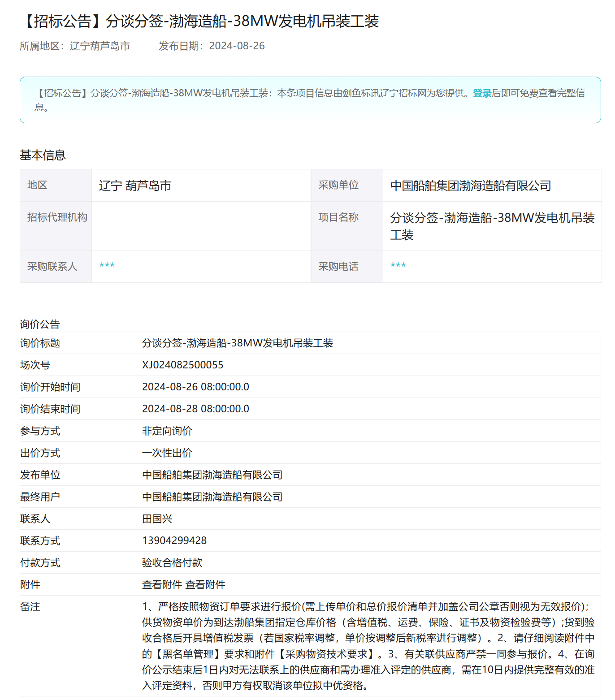Click the 发布日期 2024-08-26 text
Image resolution: width=615 pixels, height=700 pixels.
(x=212, y=46)
